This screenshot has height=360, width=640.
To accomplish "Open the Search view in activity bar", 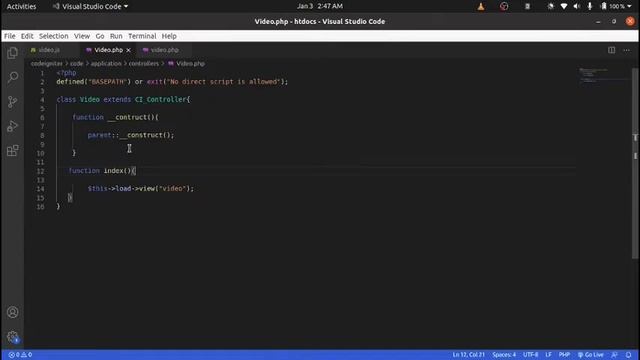I will coord(13,77).
